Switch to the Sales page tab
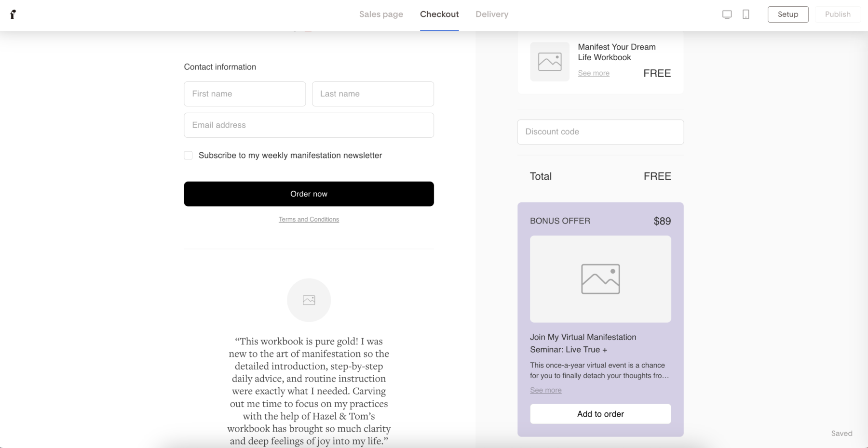Viewport: 868px width, 448px height. (381, 14)
